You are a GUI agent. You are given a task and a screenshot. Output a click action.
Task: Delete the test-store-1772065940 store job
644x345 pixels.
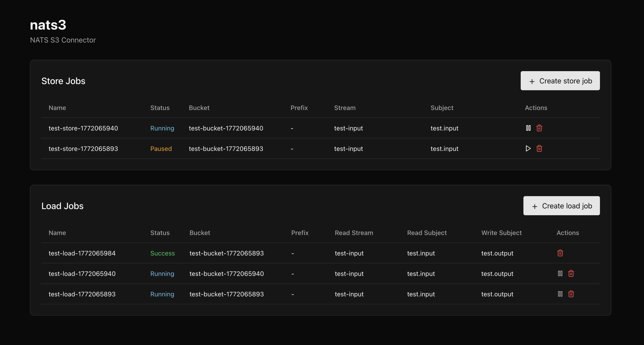pos(539,128)
